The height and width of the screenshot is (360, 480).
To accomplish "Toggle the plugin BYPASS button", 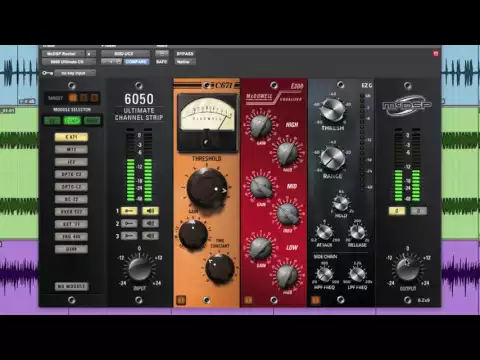I will (185, 54).
